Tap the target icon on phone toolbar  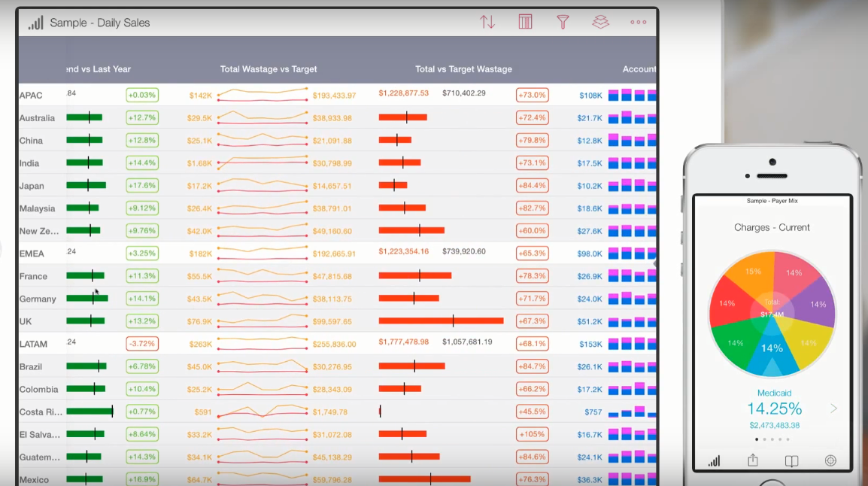pos(830,460)
